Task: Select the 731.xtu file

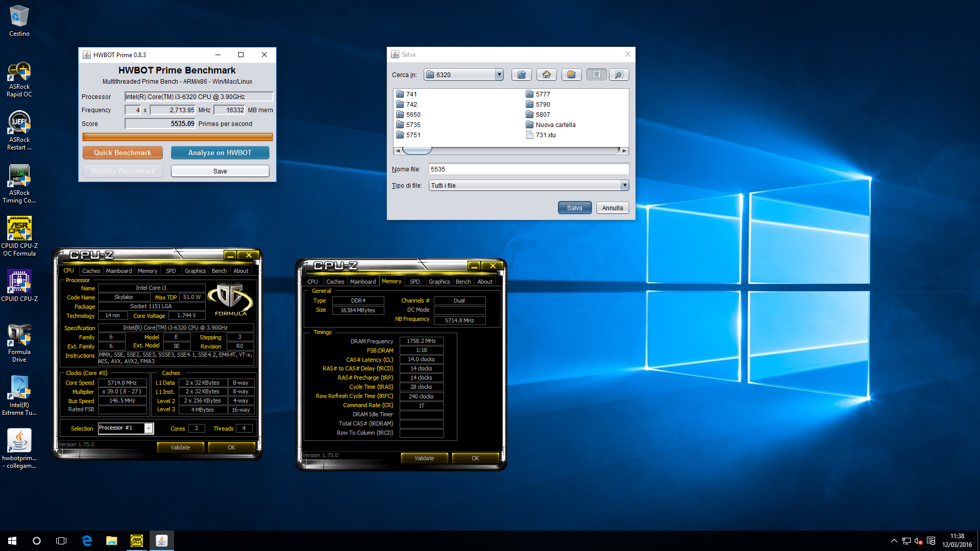Action: click(x=541, y=135)
